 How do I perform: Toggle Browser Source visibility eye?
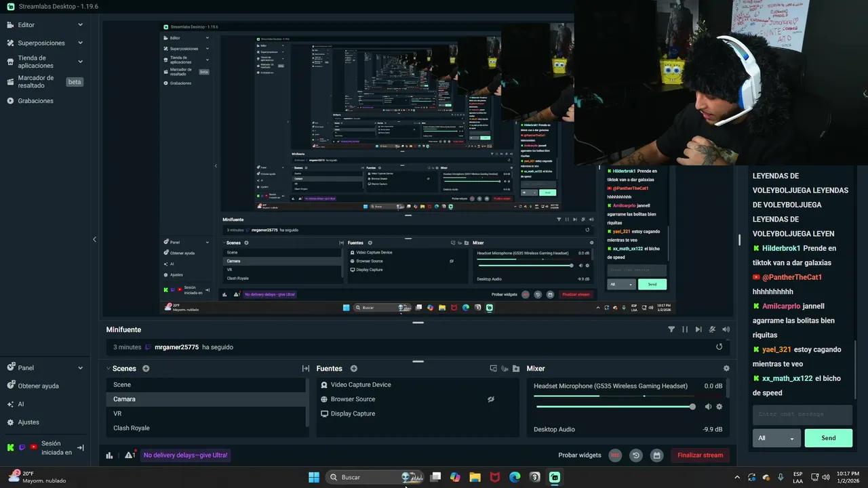pos(490,399)
